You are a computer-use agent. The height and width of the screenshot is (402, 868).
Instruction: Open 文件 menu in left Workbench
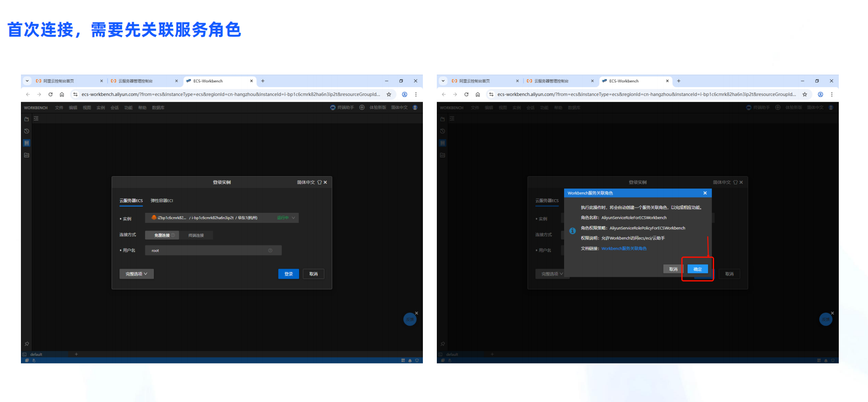pyautogui.click(x=59, y=108)
